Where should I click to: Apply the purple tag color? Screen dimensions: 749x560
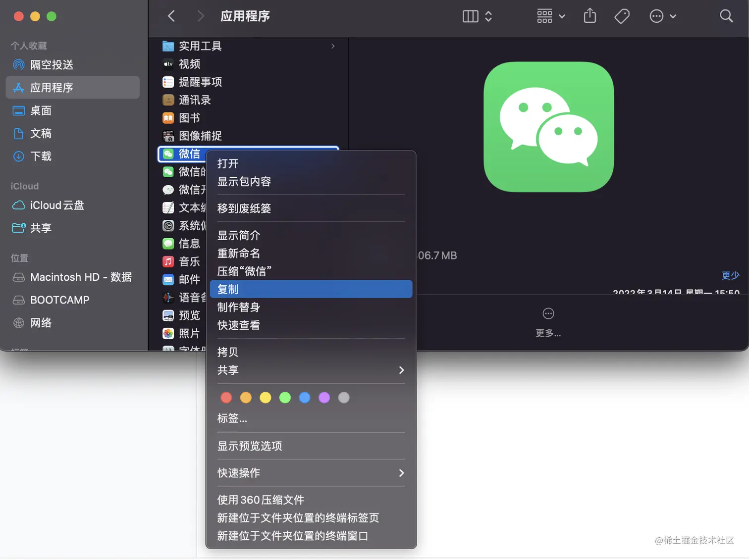324,398
